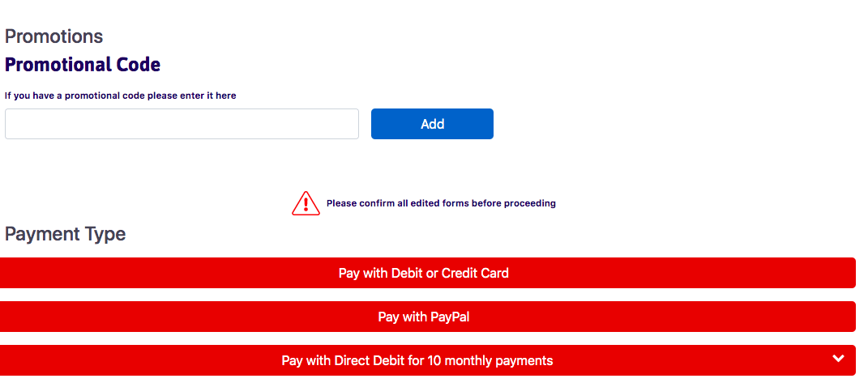Click the Promotions section heading

53,36
